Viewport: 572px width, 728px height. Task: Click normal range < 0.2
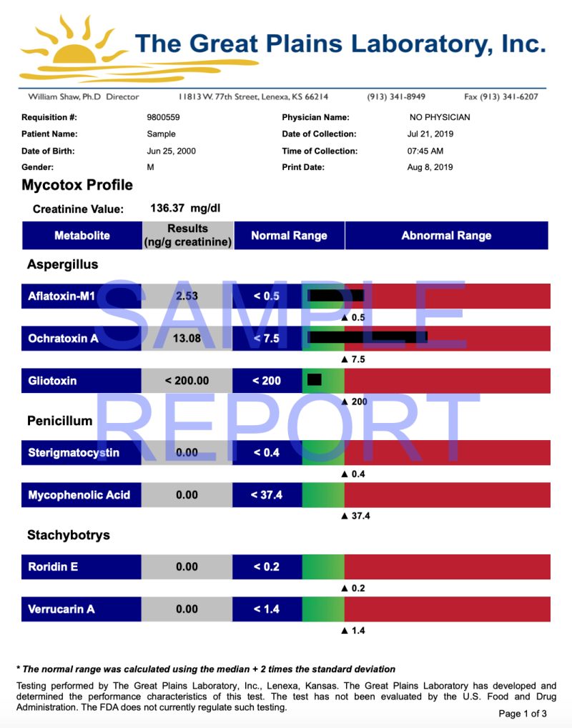point(267,567)
